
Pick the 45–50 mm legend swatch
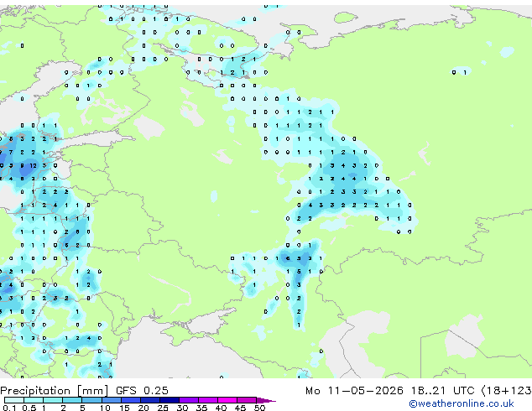pyautogui.click(x=247, y=400)
